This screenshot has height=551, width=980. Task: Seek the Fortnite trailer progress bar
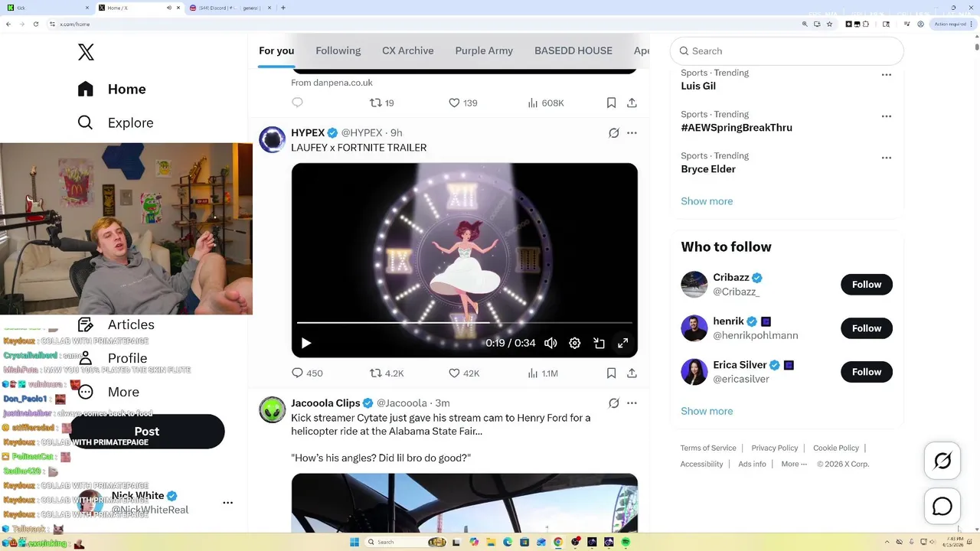tap(465, 323)
